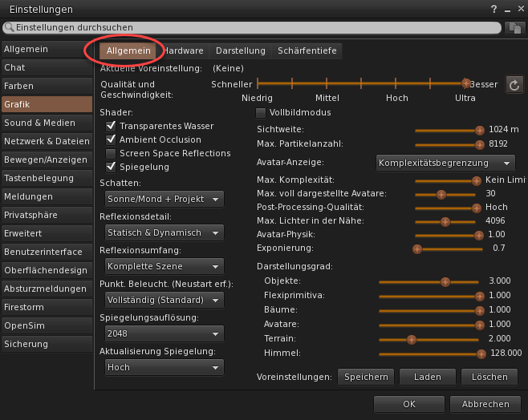Open the Schärfentiefe tab
Screen dimensions: 528x420
click(306, 50)
